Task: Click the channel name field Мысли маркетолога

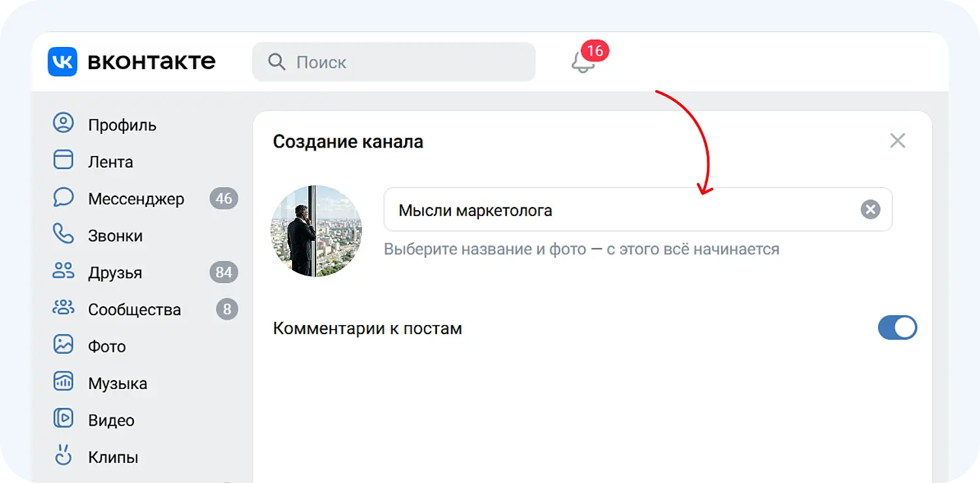Action: [x=638, y=210]
